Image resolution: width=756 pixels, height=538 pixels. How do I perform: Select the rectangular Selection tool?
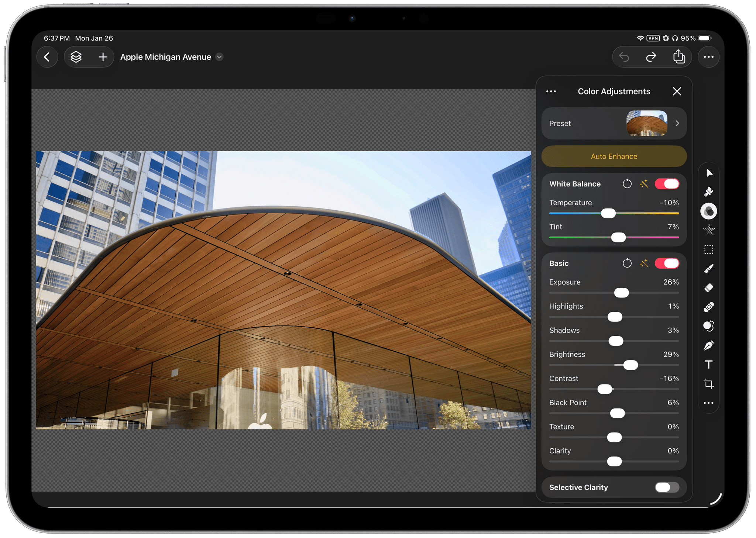pyautogui.click(x=709, y=249)
